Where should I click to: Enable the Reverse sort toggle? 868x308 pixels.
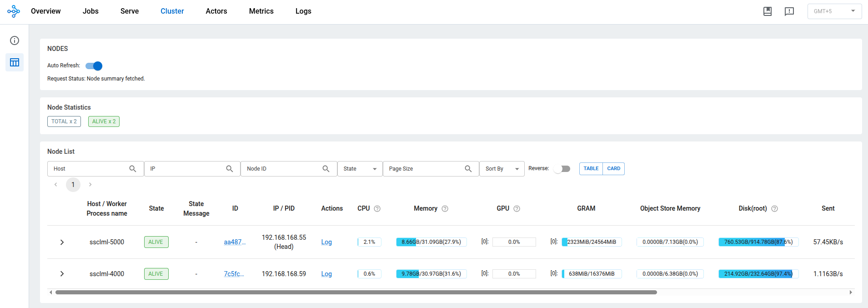(562, 169)
